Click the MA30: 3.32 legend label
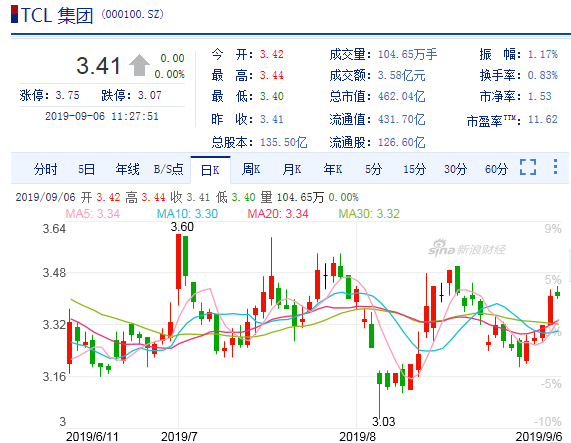Viewport: 571px width, 443px height. 369,213
